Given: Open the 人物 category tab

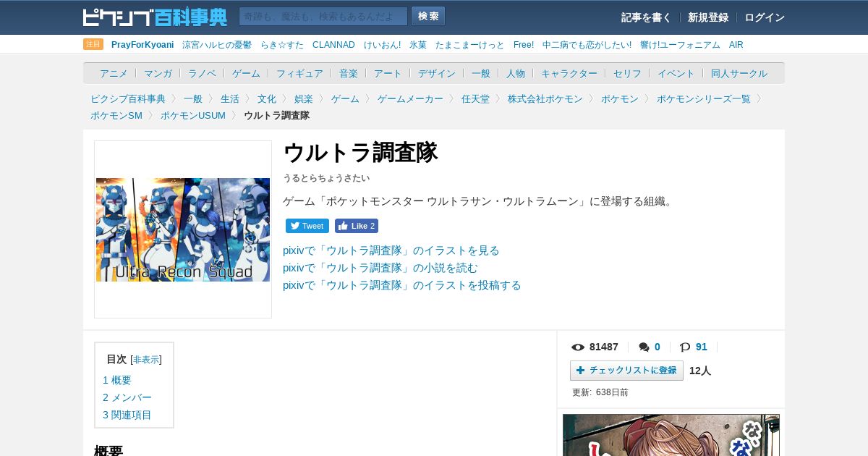Looking at the screenshot, I should click(516, 73).
